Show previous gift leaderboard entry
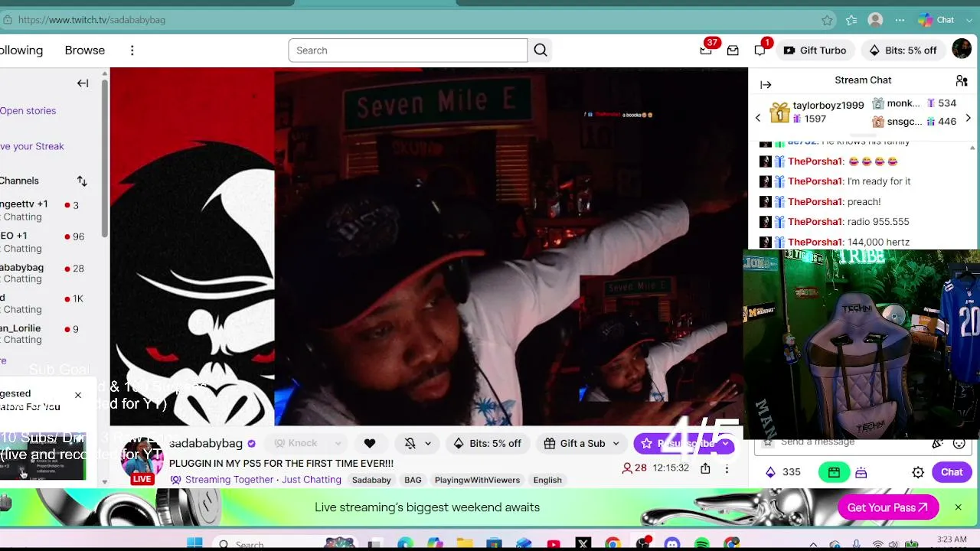Image resolution: width=980 pixels, height=551 pixels. [x=758, y=118]
